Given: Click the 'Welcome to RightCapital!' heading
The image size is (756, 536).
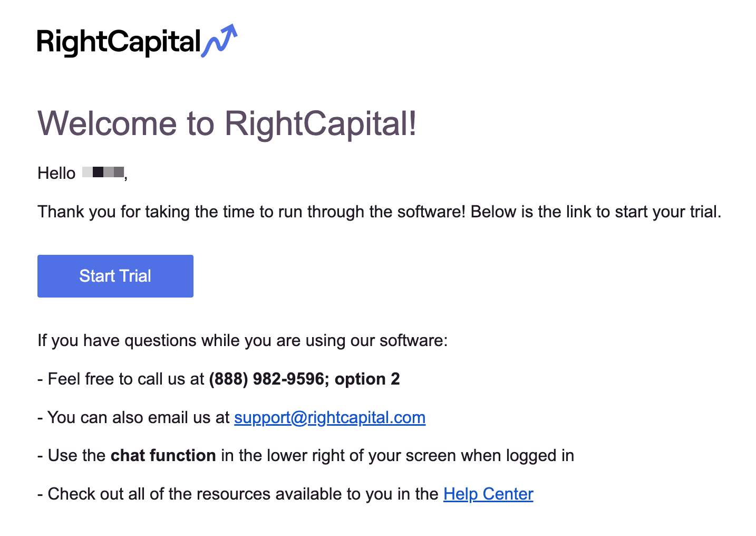Looking at the screenshot, I should [227, 123].
